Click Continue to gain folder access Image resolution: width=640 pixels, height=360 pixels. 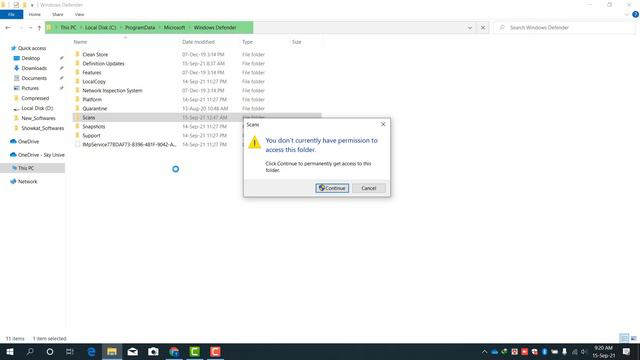tap(332, 188)
